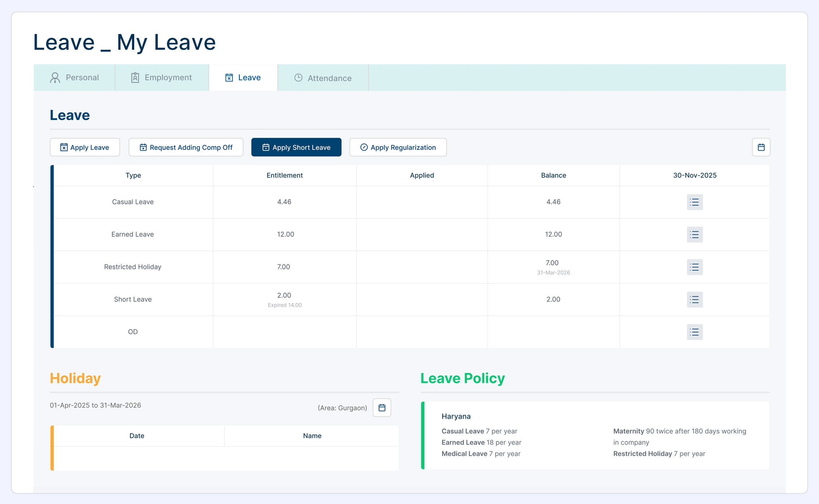Image resolution: width=819 pixels, height=504 pixels.
Task: Click the Entitlement column header
Action: pyautogui.click(x=284, y=175)
